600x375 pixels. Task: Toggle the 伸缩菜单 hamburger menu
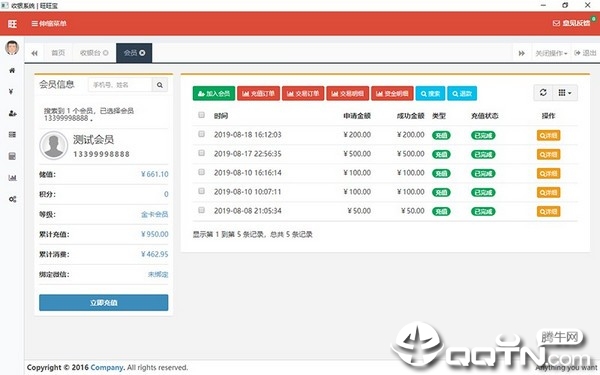click(x=49, y=23)
